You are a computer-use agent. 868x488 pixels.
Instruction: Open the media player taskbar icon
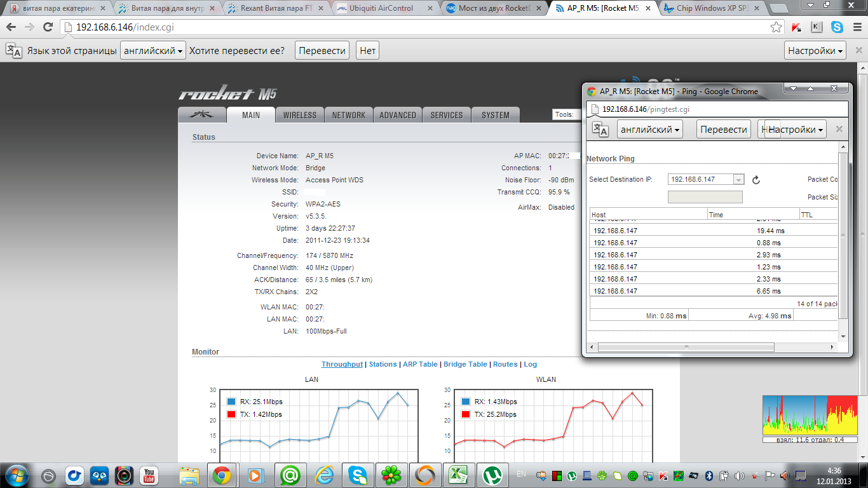pyautogui.click(x=255, y=475)
